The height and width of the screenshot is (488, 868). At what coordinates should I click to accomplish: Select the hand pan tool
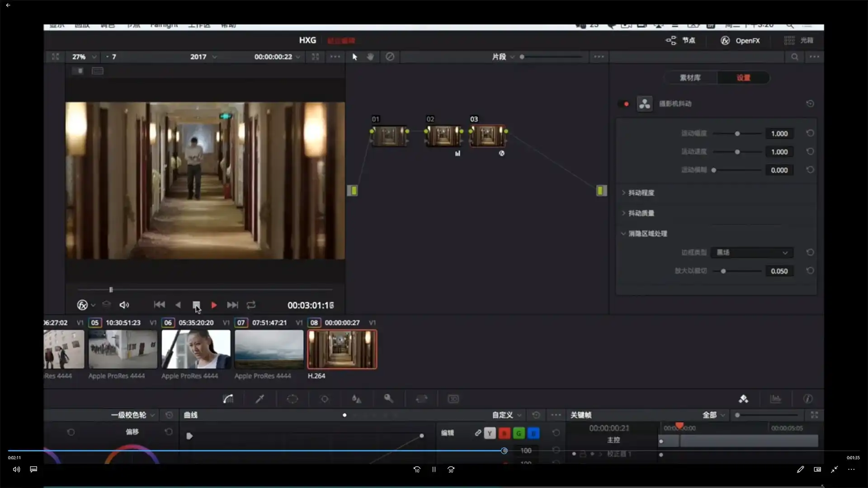point(370,57)
